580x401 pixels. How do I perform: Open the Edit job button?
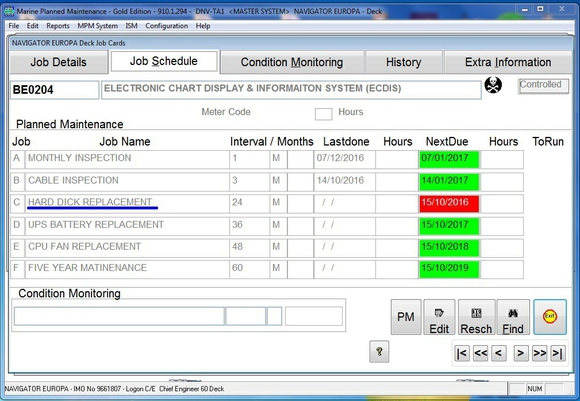pos(439,317)
